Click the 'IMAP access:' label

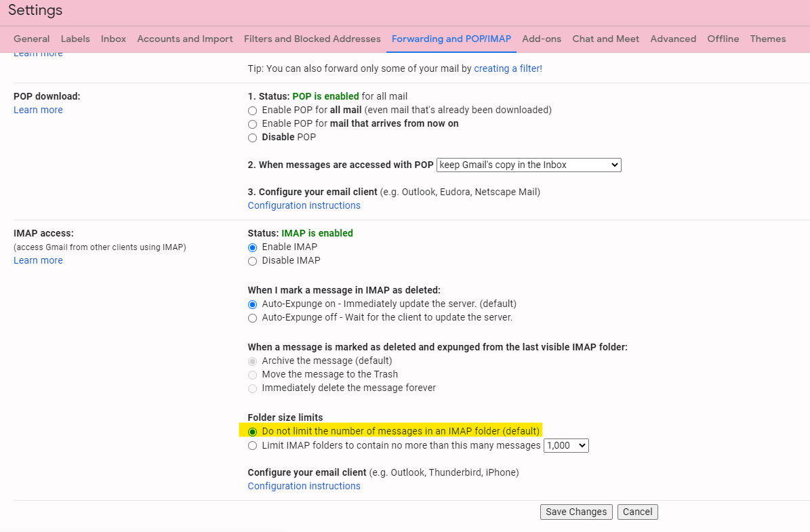coord(43,233)
